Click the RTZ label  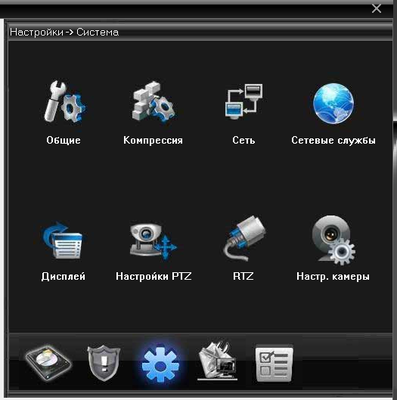243,276
